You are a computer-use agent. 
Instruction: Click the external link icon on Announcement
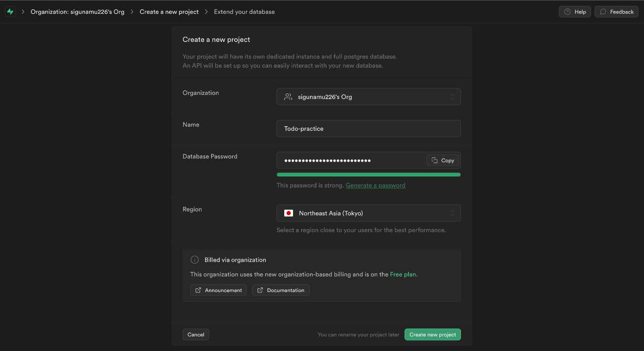(x=198, y=290)
